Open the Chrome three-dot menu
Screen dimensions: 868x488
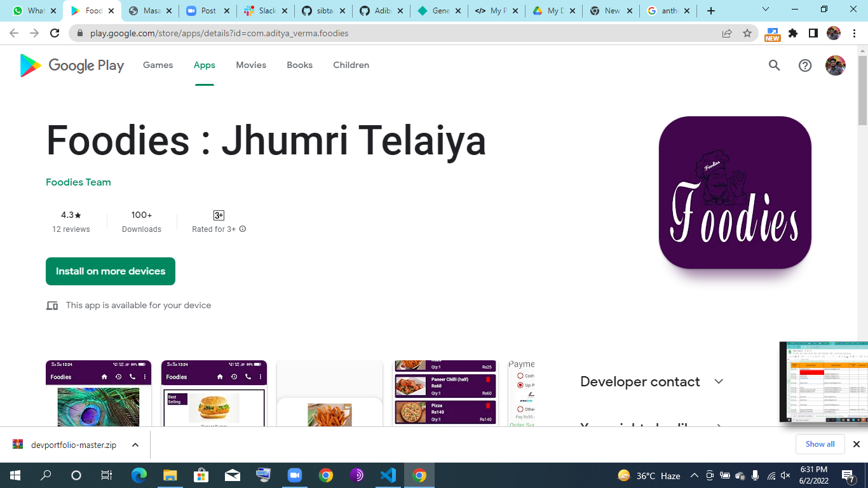pyautogui.click(x=855, y=33)
